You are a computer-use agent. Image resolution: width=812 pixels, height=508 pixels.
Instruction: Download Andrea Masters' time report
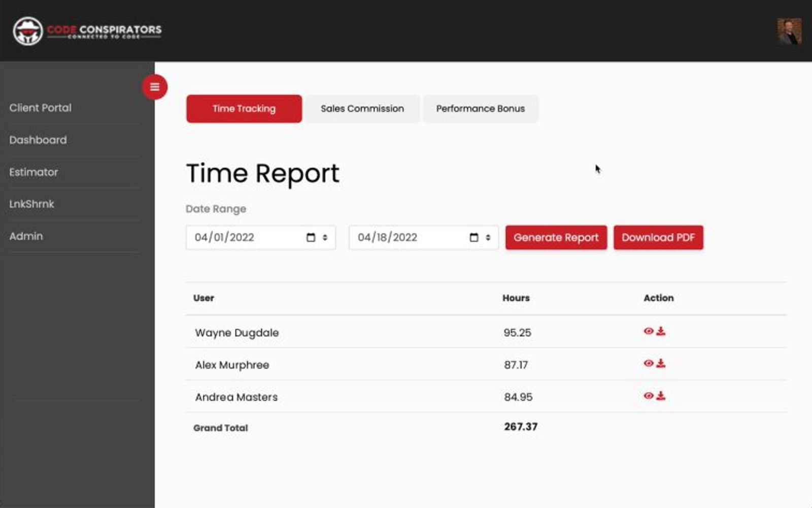[x=661, y=396]
